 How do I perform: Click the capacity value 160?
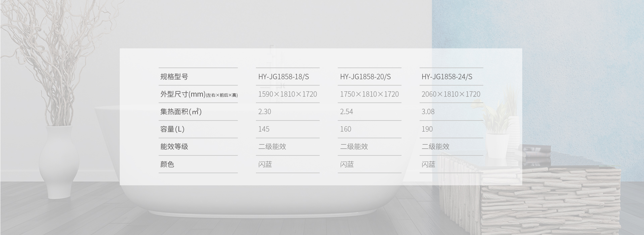pos(345,129)
